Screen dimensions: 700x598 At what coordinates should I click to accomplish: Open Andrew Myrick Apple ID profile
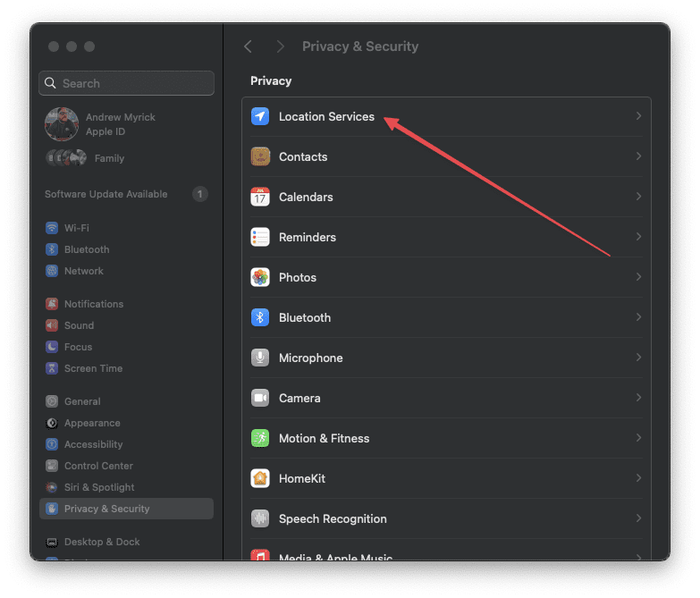point(100,124)
